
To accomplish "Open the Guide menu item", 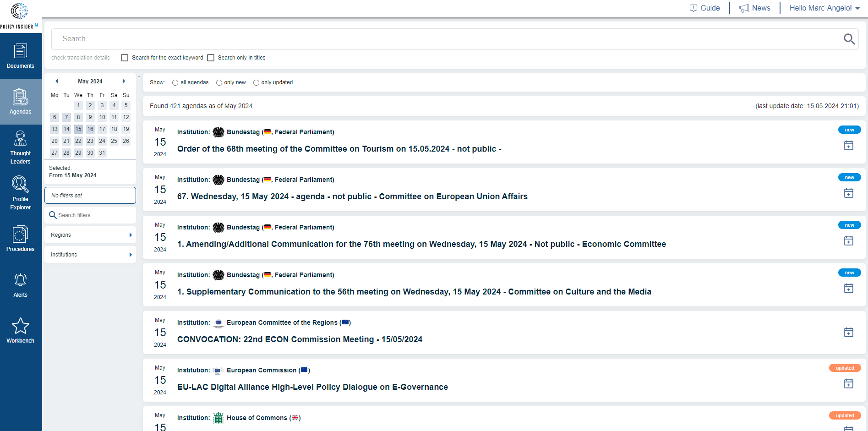I will click(704, 8).
